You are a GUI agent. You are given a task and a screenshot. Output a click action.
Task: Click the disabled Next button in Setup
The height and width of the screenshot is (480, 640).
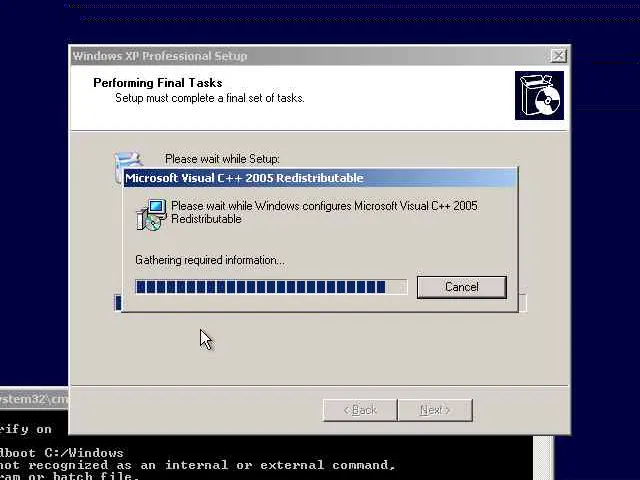pyautogui.click(x=435, y=410)
